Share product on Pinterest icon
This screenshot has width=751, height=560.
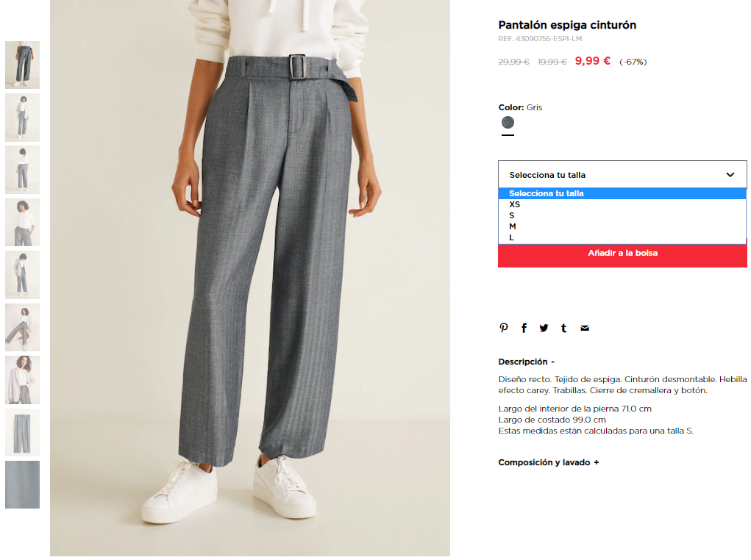coord(503,328)
